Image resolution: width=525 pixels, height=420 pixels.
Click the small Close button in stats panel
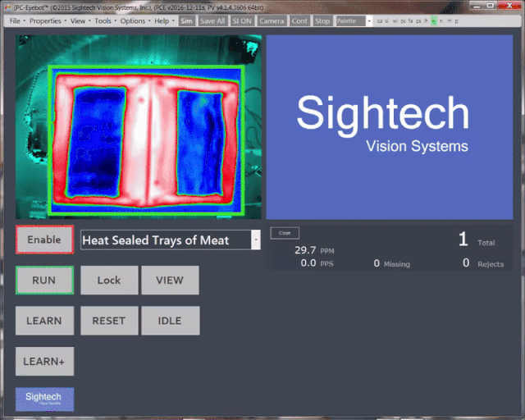pos(285,233)
